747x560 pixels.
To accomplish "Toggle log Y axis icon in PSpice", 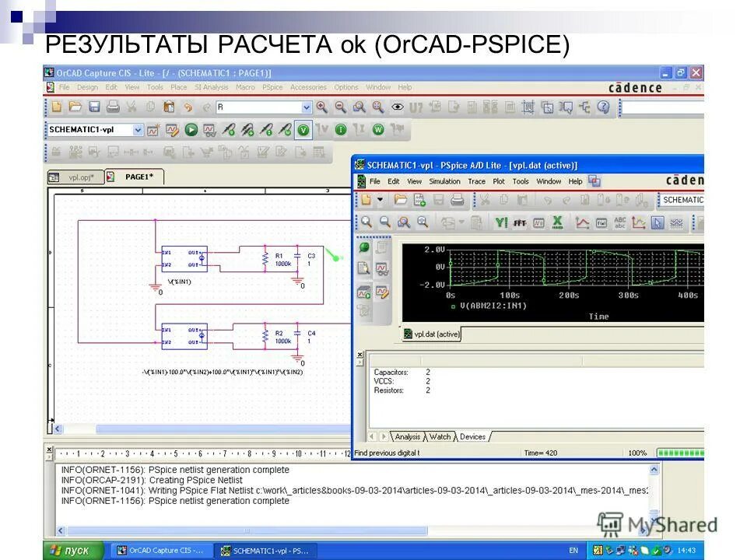I will pyautogui.click(x=501, y=222).
